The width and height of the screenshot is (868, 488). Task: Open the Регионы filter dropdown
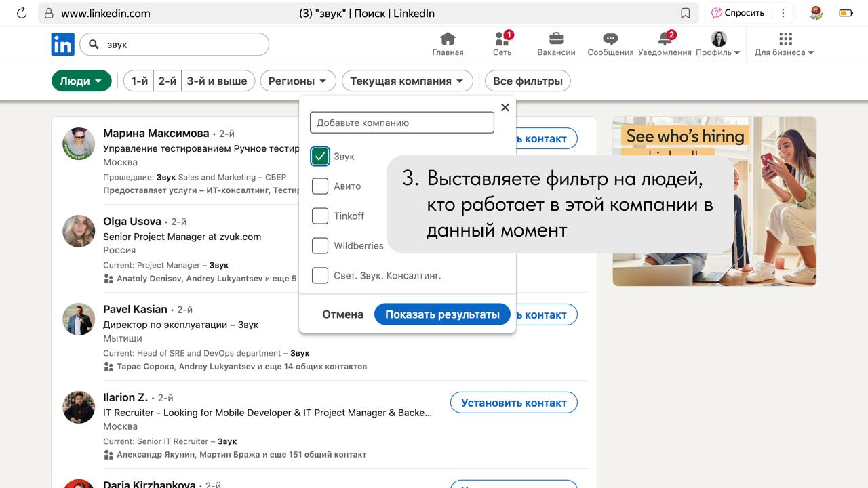298,81
